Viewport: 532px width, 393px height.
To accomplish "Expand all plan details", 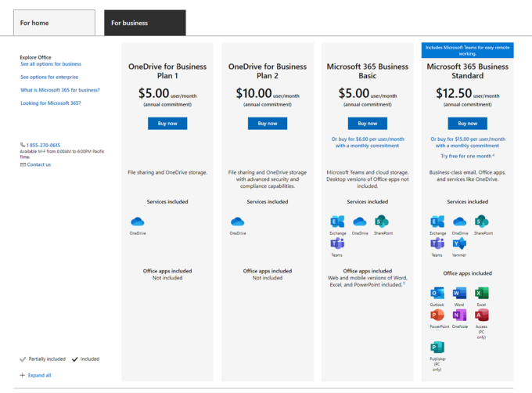I will coord(39,375).
